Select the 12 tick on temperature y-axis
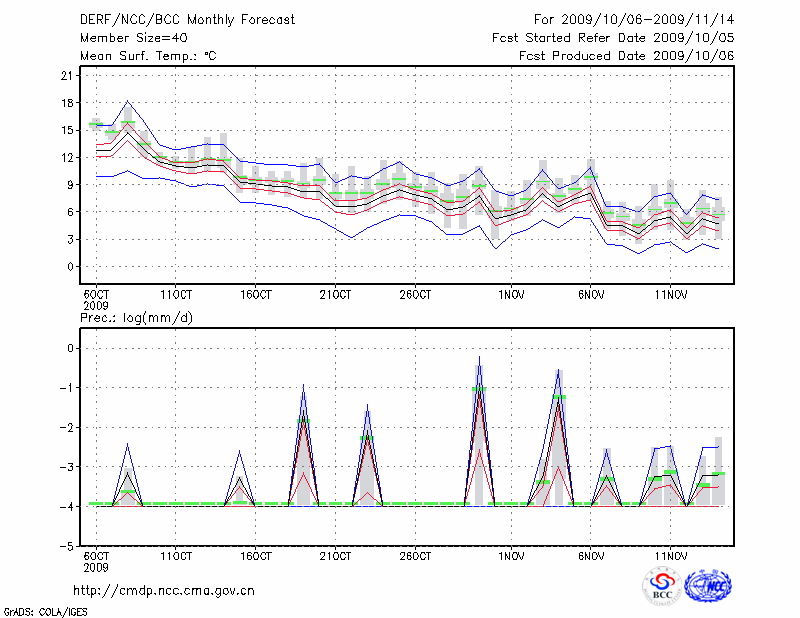 click(x=70, y=158)
